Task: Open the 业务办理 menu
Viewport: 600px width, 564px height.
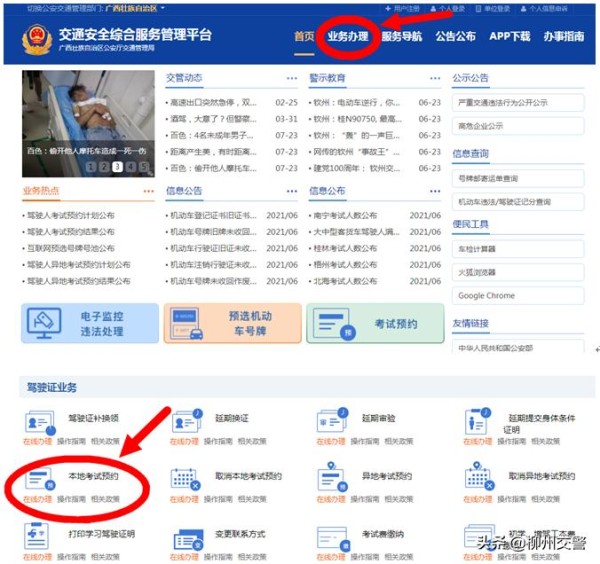Action: click(x=348, y=36)
